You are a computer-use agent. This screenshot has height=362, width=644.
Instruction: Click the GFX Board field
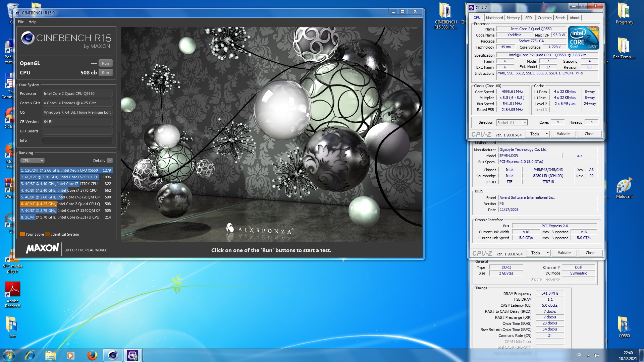77,131
